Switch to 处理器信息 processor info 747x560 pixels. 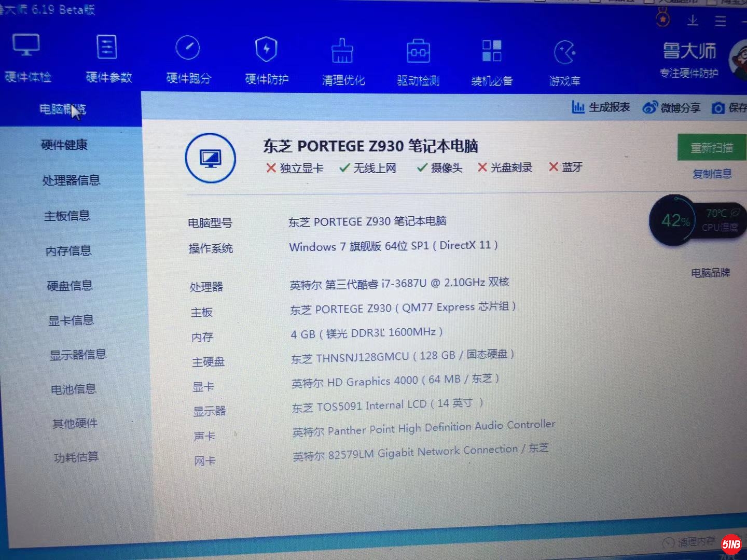click(x=72, y=180)
